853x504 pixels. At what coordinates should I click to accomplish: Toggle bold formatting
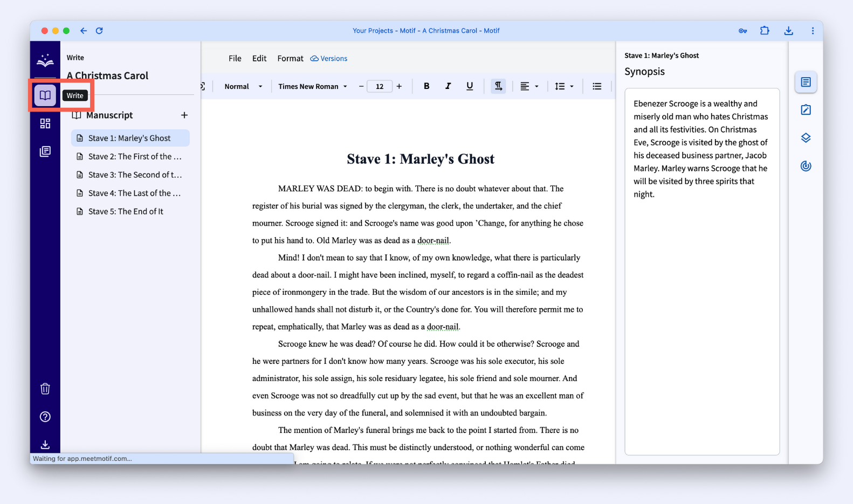[426, 86]
